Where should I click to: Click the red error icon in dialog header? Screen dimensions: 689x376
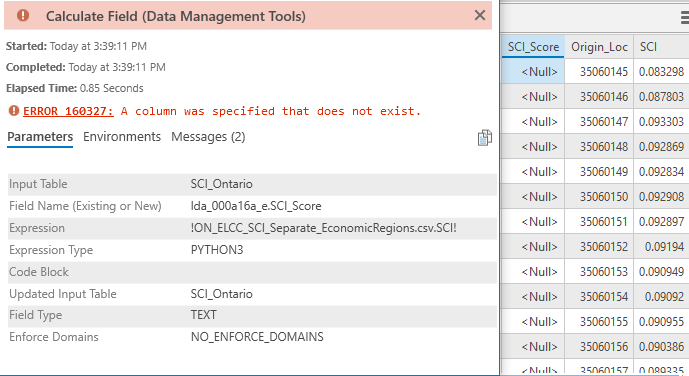click(x=23, y=16)
